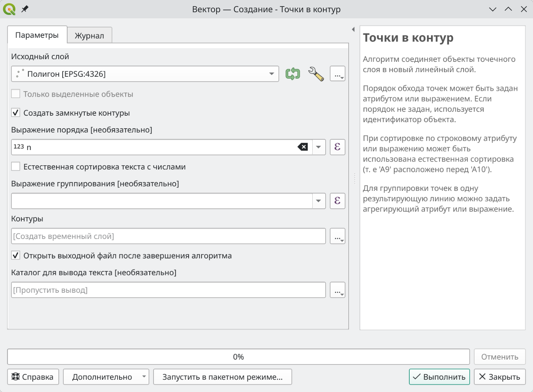
Task: Click browse button for Каталог для вывода текста
Action: click(x=338, y=290)
